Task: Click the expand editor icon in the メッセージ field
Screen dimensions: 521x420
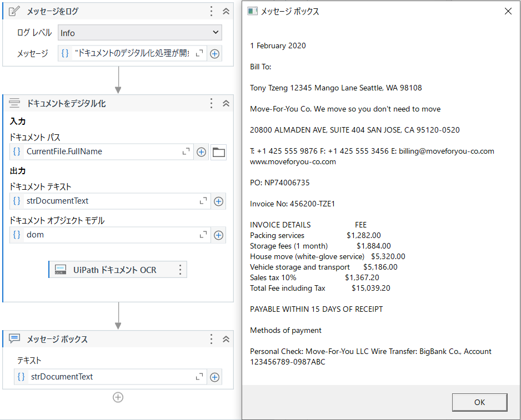Action: pyautogui.click(x=199, y=53)
